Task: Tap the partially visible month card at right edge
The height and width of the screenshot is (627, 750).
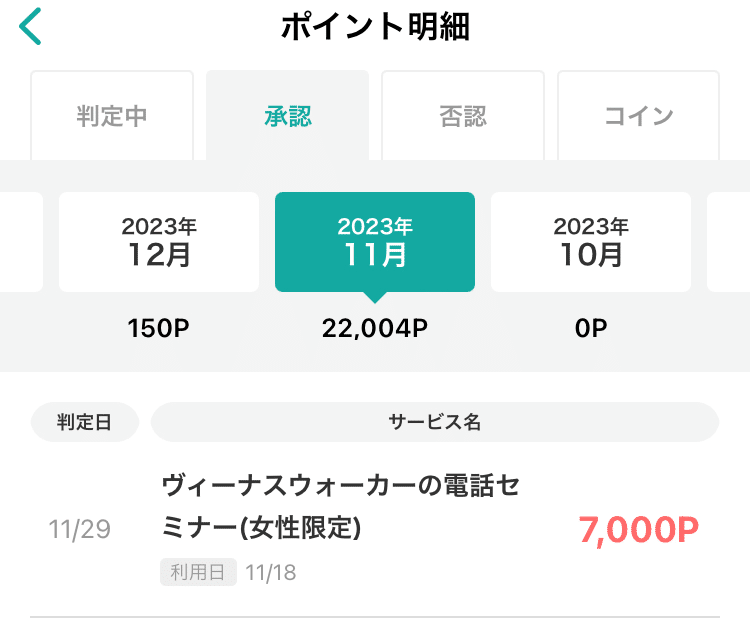Action: tap(729, 242)
